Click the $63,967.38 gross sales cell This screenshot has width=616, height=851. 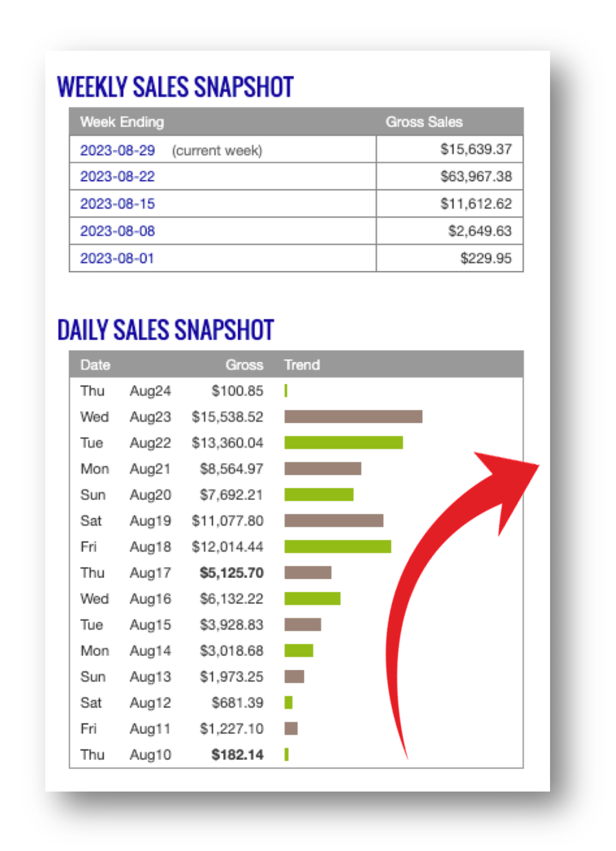tap(476, 177)
